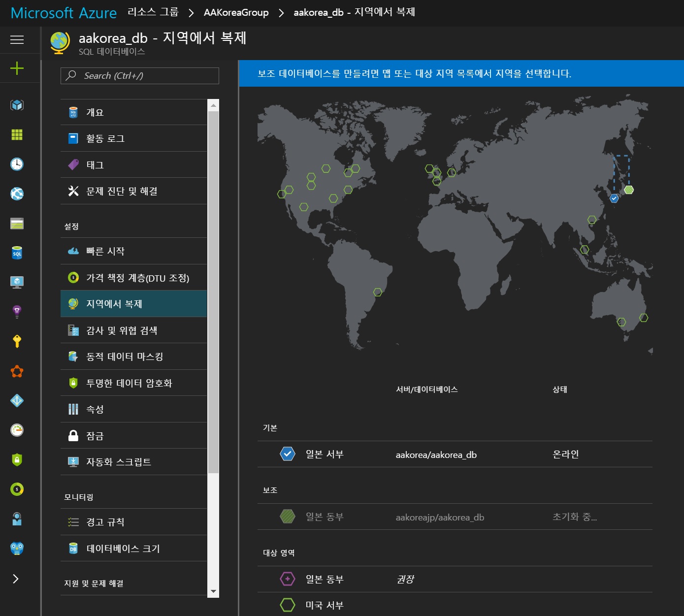Open the person Help and support icon
Viewport: 684px width, 616px height.
click(x=17, y=519)
